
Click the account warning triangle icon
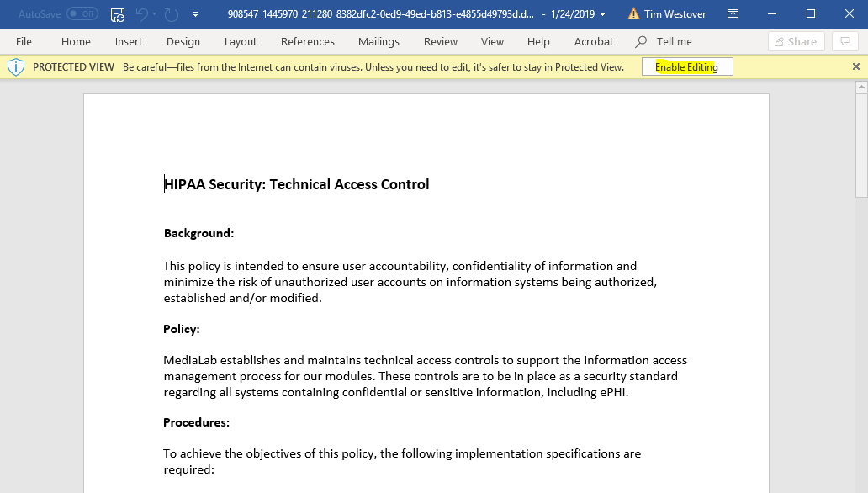pos(633,14)
